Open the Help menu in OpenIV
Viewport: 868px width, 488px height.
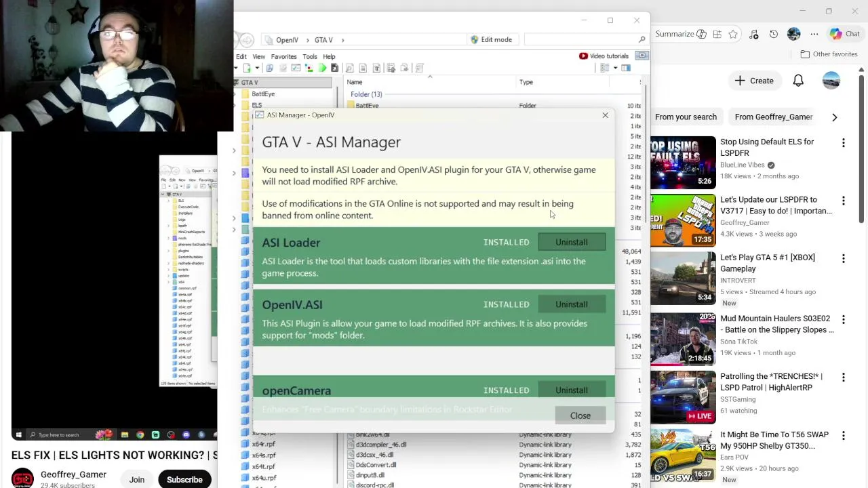coord(329,56)
